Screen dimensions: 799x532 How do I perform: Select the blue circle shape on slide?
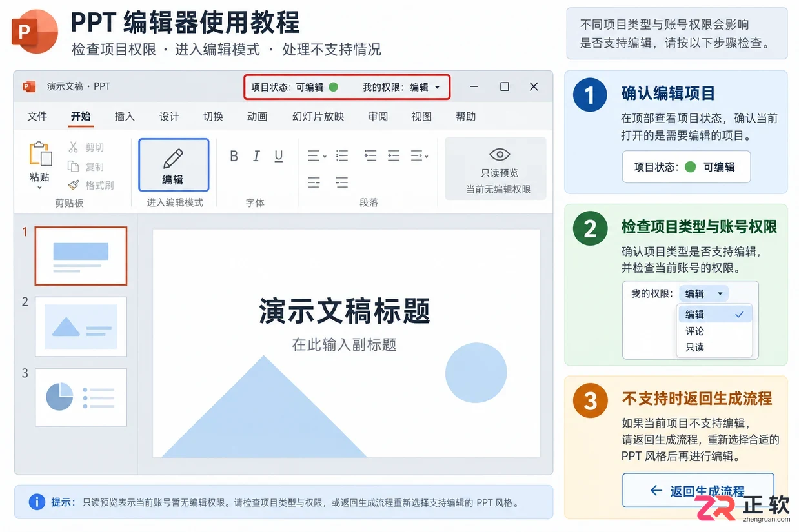pos(476,373)
